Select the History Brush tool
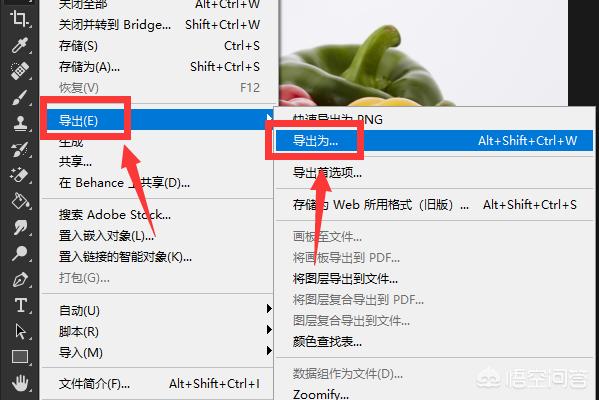Viewport: 599px width, 400px height. [19, 149]
